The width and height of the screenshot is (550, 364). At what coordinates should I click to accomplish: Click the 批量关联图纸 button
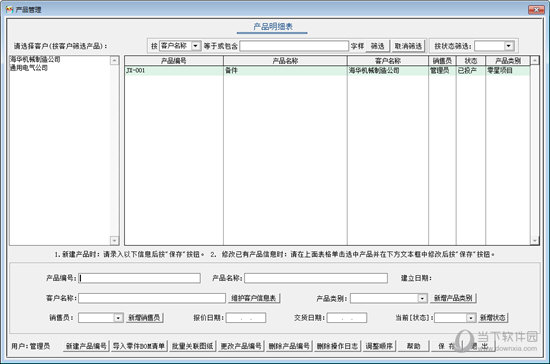(x=193, y=346)
